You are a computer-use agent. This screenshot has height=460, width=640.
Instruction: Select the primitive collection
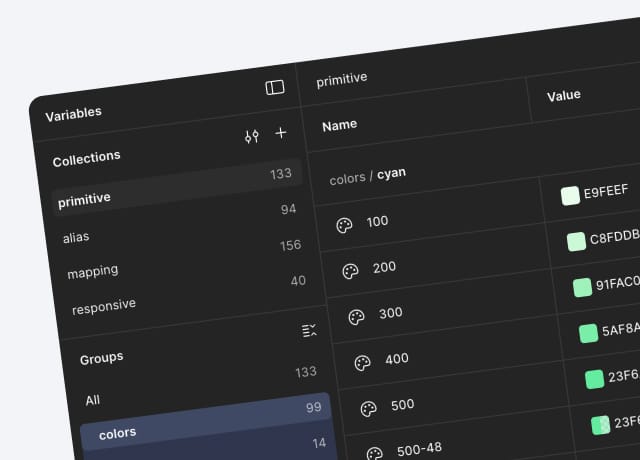coord(85,200)
